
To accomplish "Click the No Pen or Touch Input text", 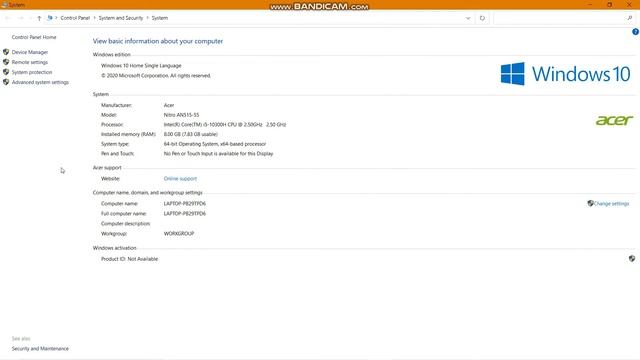I will pyautogui.click(x=218, y=153).
